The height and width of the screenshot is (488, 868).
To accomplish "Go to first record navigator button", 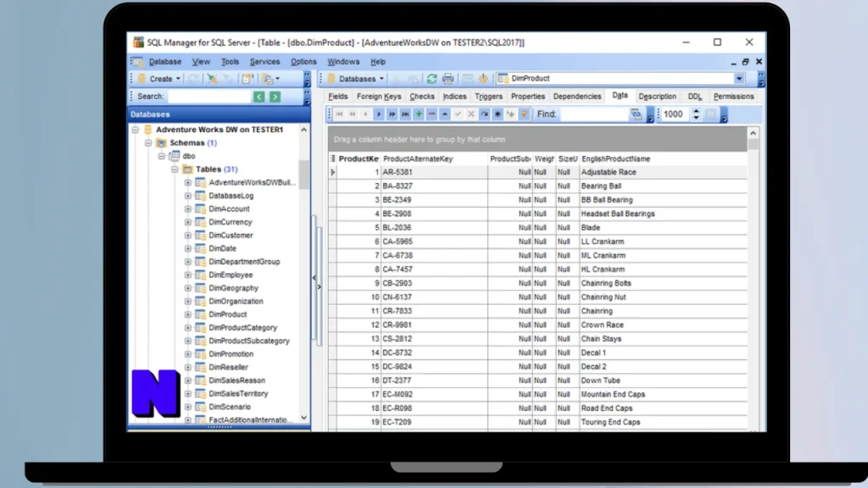I will point(339,114).
